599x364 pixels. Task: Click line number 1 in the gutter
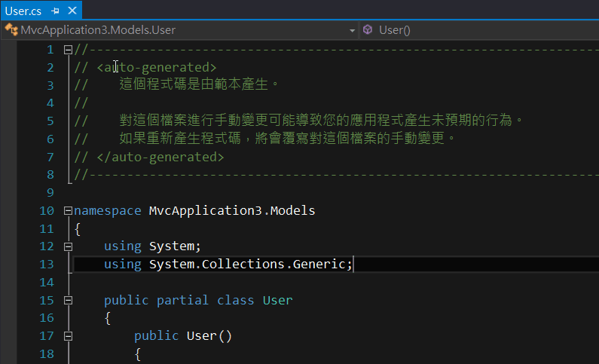(x=50, y=50)
